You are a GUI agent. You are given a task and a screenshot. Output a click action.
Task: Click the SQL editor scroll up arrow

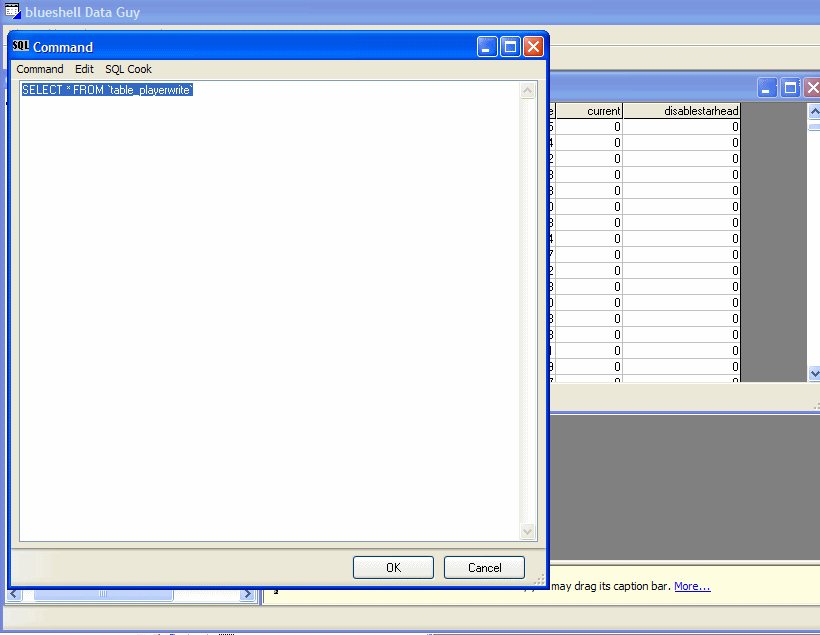point(528,91)
